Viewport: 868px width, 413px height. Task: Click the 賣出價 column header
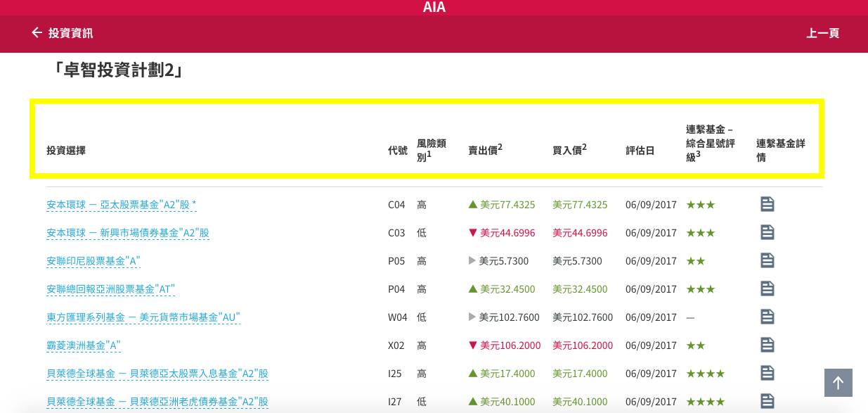pos(485,149)
